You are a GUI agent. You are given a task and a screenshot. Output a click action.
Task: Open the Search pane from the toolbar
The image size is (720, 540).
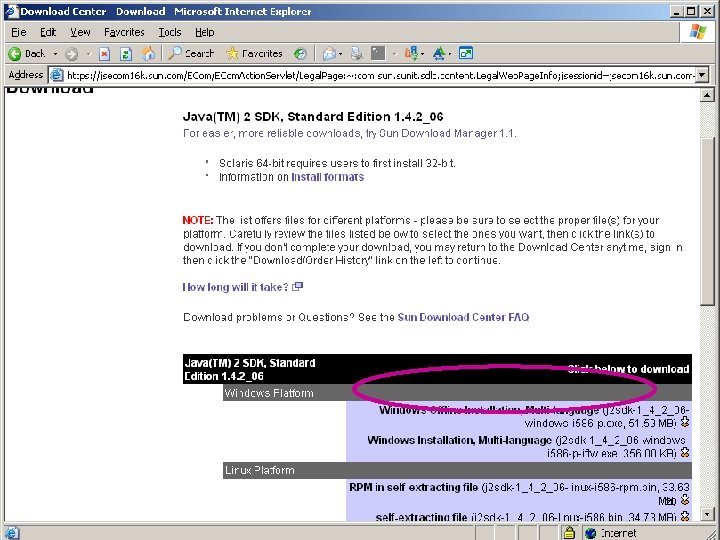(x=191, y=54)
